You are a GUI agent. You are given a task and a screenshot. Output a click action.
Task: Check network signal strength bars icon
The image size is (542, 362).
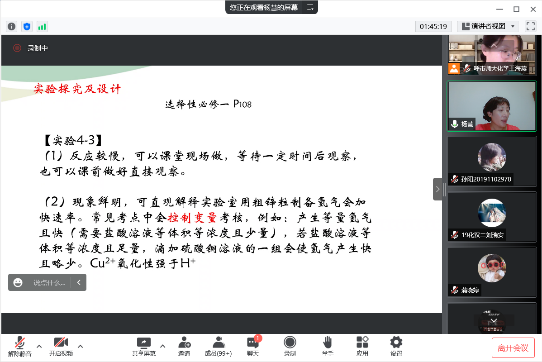point(42,27)
